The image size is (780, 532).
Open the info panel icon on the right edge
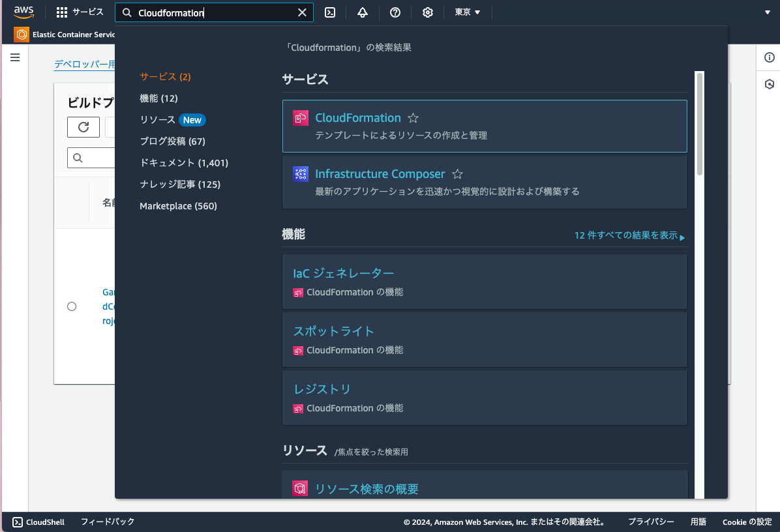(769, 57)
